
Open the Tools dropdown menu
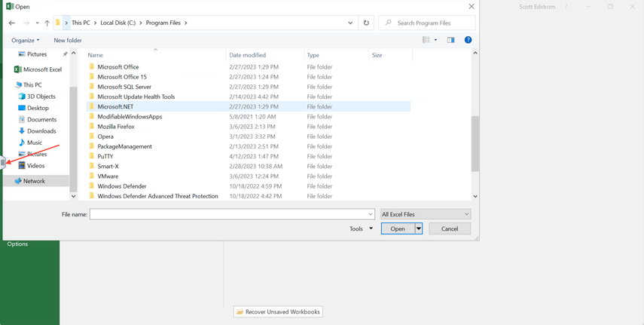pyautogui.click(x=361, y=228)
